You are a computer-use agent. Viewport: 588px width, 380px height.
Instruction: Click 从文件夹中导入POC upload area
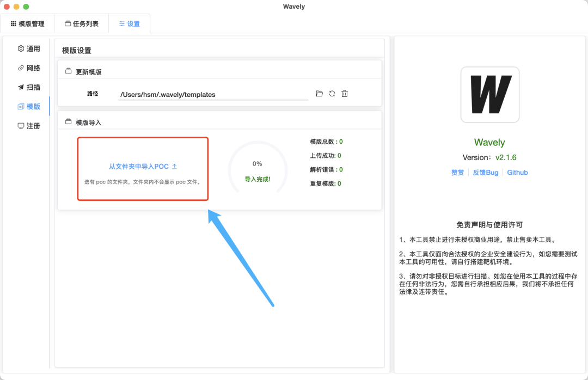point(143,169)
